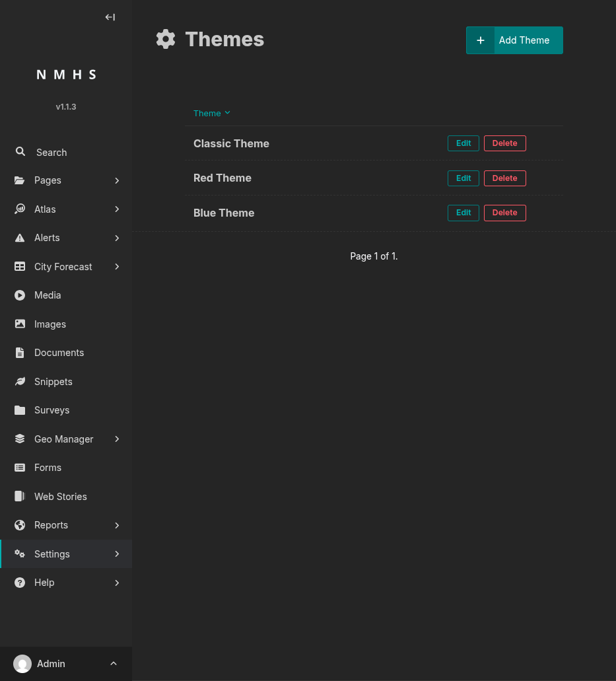Image resolution: width=616 pixels, height=681 pixels.
Task: Expand the City Forecast submenu chevron
Action: click(x=117, y=267)
